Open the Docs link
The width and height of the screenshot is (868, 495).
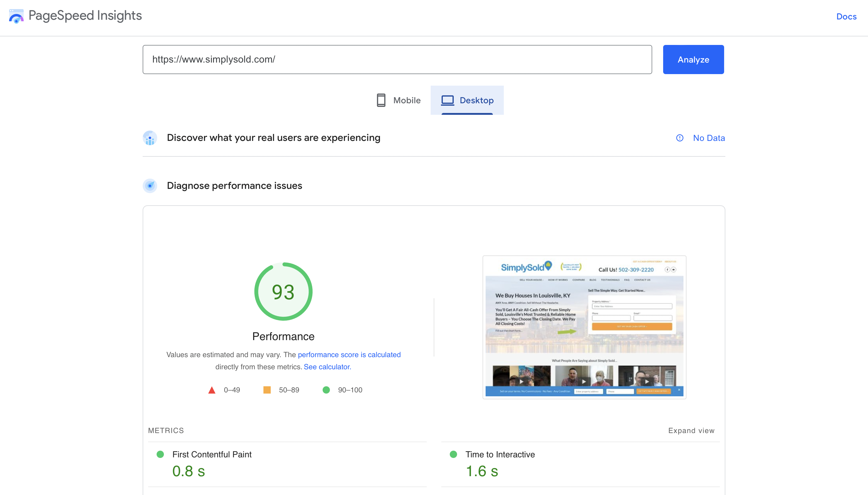[846, 16]
